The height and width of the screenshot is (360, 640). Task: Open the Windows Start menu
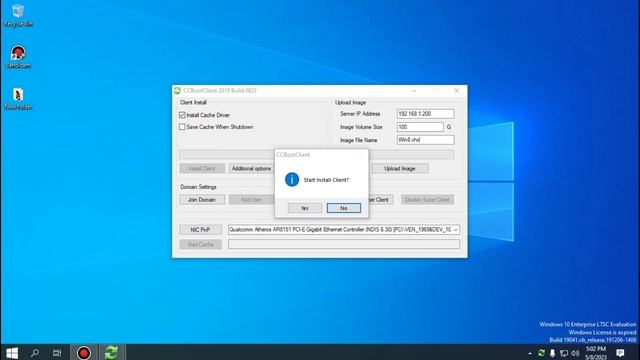(12, 353)
